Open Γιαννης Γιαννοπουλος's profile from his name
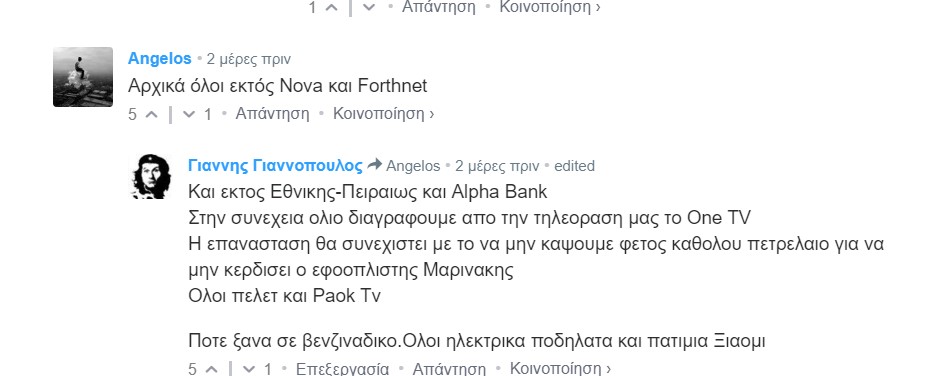The image size is (936, 376). point(275,165)
